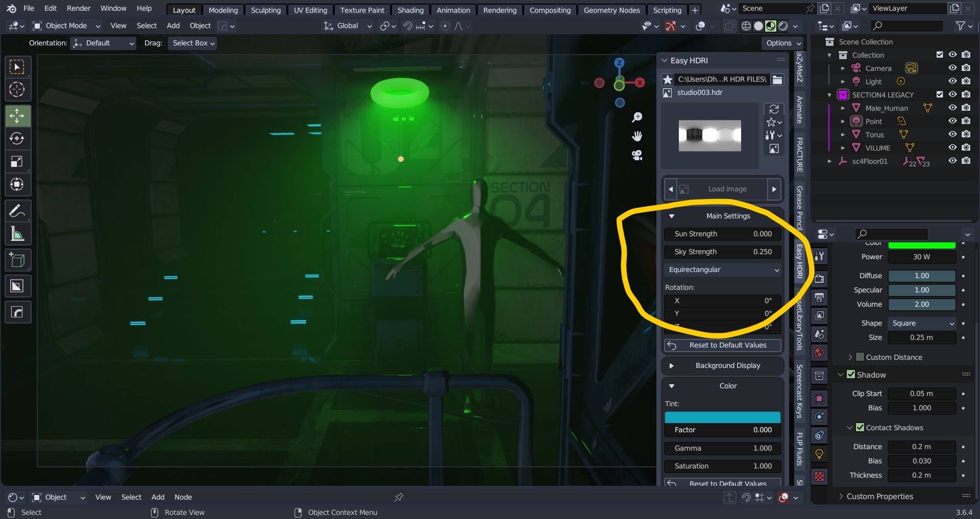The height and width of the screenshot is (519, 980).
Task: Click Reset to Default Values under rotation
Action: [x=723, y=345]
